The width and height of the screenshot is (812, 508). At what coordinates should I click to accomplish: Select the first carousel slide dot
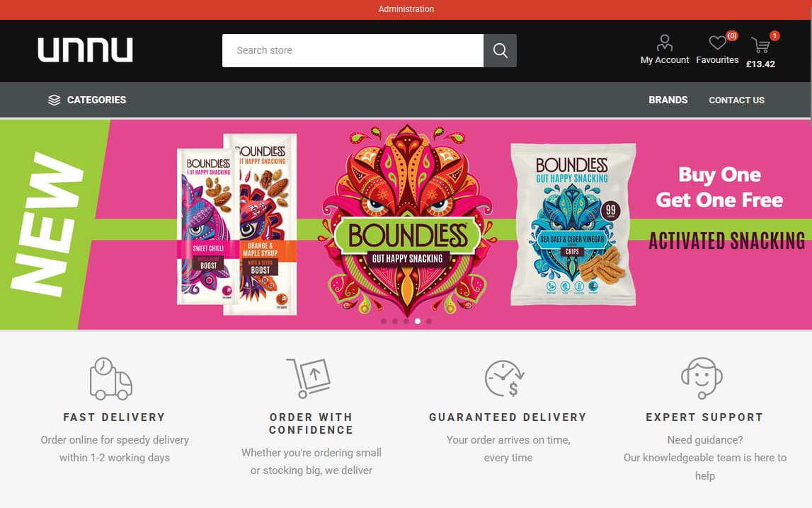384,321
